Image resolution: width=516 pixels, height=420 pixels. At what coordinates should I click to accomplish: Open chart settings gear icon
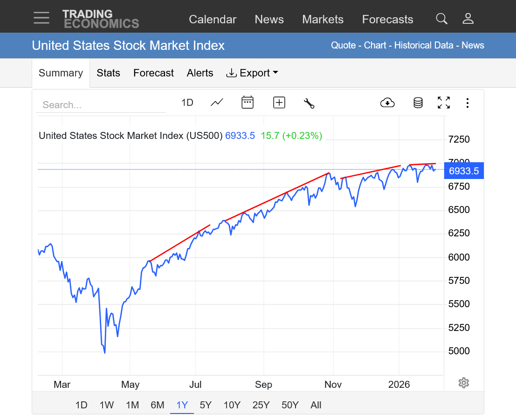(463, 383)
